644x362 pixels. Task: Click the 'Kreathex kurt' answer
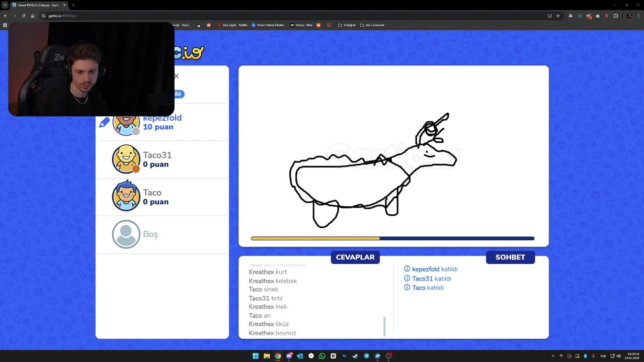(x=268, y=272)
